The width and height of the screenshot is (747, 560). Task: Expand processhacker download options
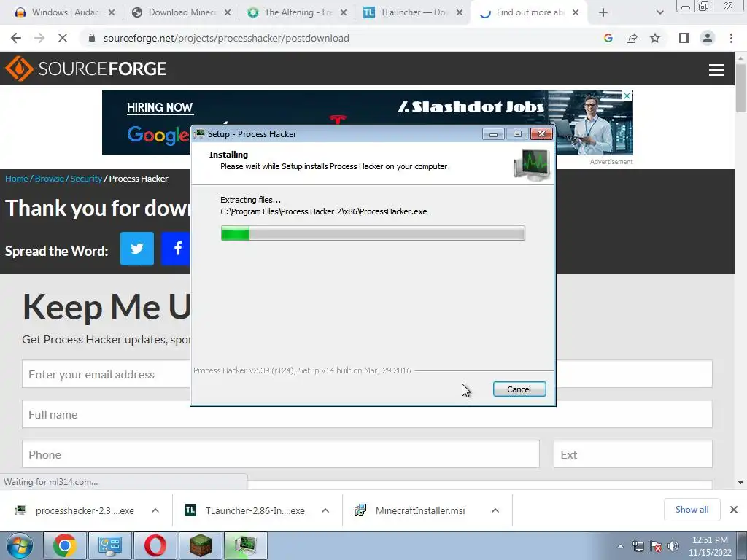tap(155, 510)
